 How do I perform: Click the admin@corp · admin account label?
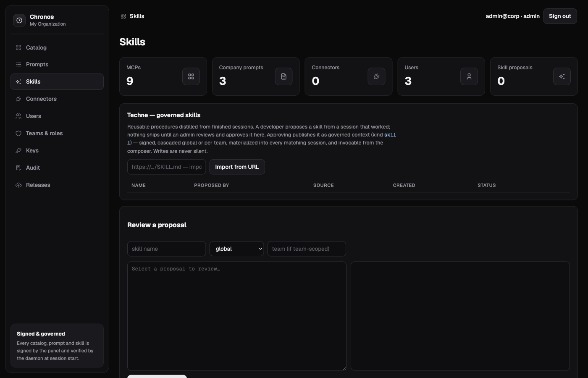(x=512, y=16)
